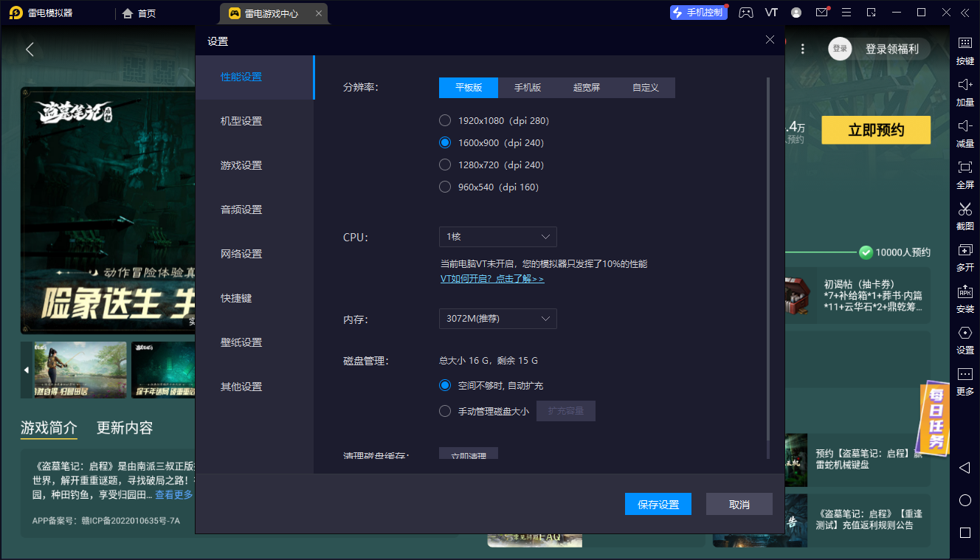
Task: Open 网络设置 settings category
Action: coord(255,254)
